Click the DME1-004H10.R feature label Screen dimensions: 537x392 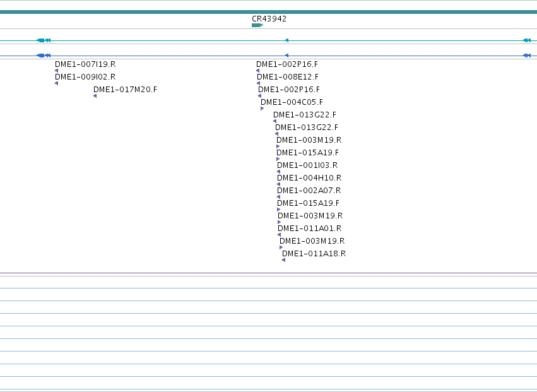click(x=309, y=178)
